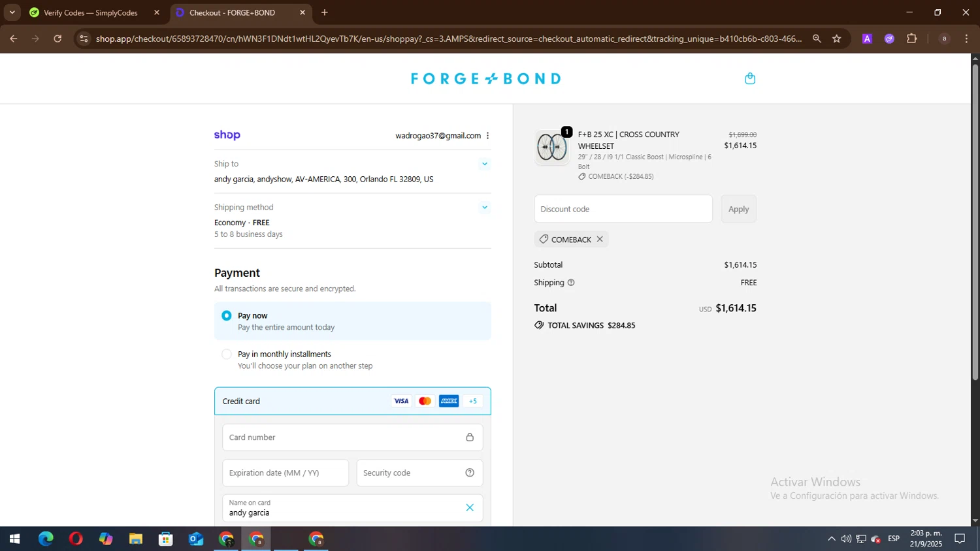The width and height of the screenshot is (980, 551).
Task: Click the American Express logo
Action: [x=449, y=401]
